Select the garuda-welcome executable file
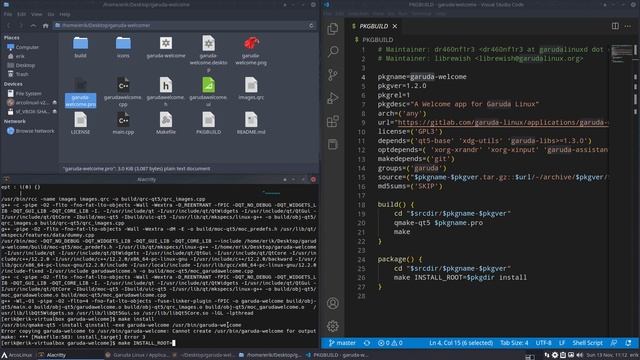This screenshot has width=640, height=360. tap(166, 47)
